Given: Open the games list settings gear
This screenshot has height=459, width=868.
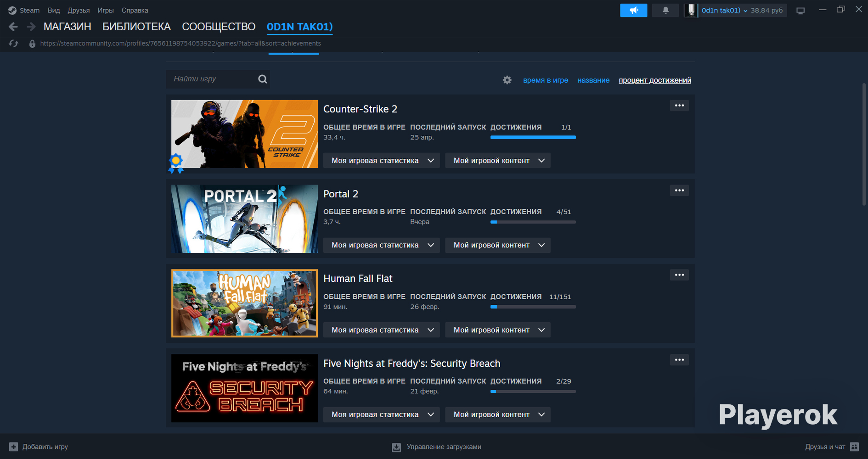Looking at the screenshot, I should pyautogui.click(x=507, y=80).
